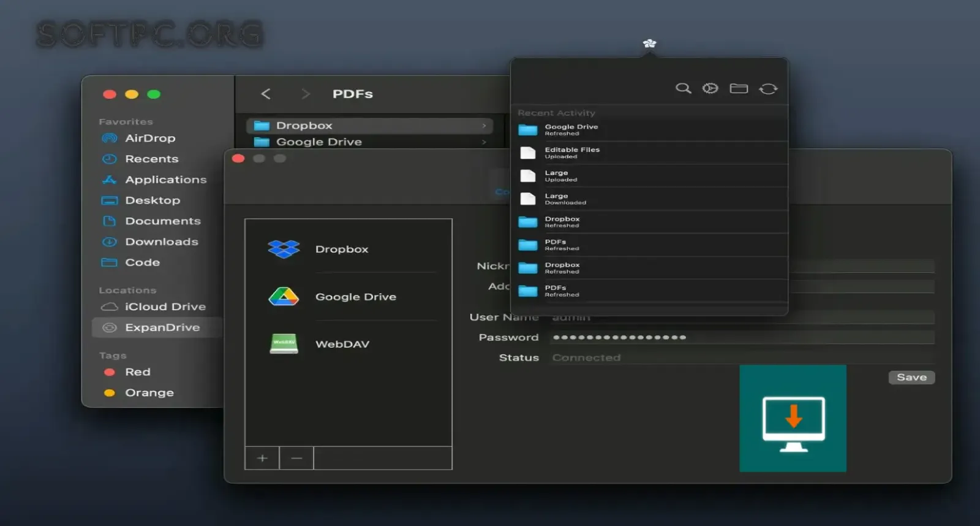Viewport: 980px width, 526px height.
Task: Click the folder icon in popup toolbar
Action: pyautogui.click(x=739, y=88)
